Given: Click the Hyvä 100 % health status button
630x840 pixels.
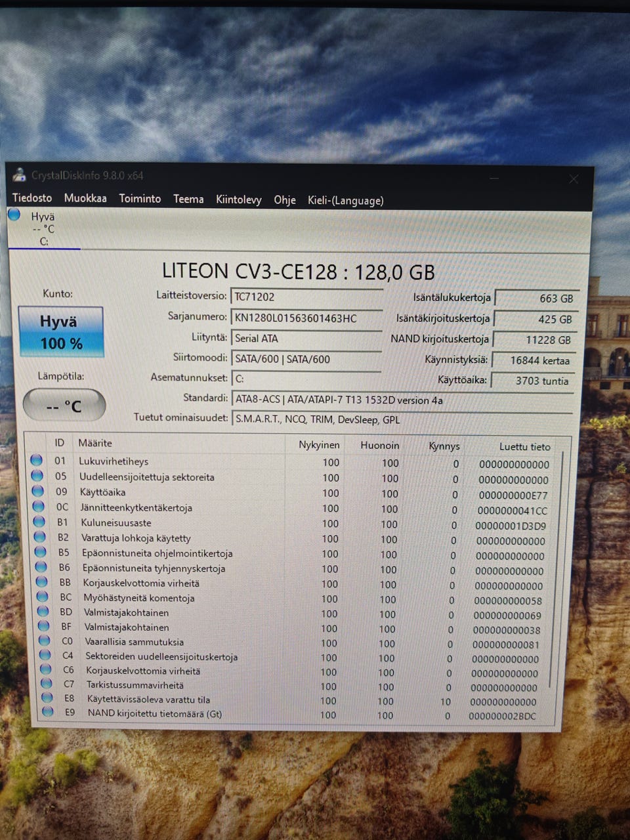Looking at the screenshot, I should click(61, 332).
